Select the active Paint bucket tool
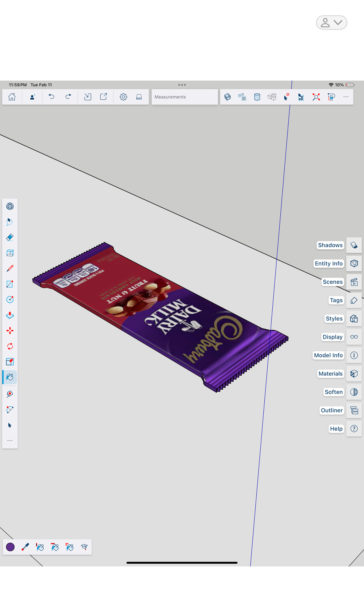This screenshot has width=364, height=611. click(x=10, y=377)
